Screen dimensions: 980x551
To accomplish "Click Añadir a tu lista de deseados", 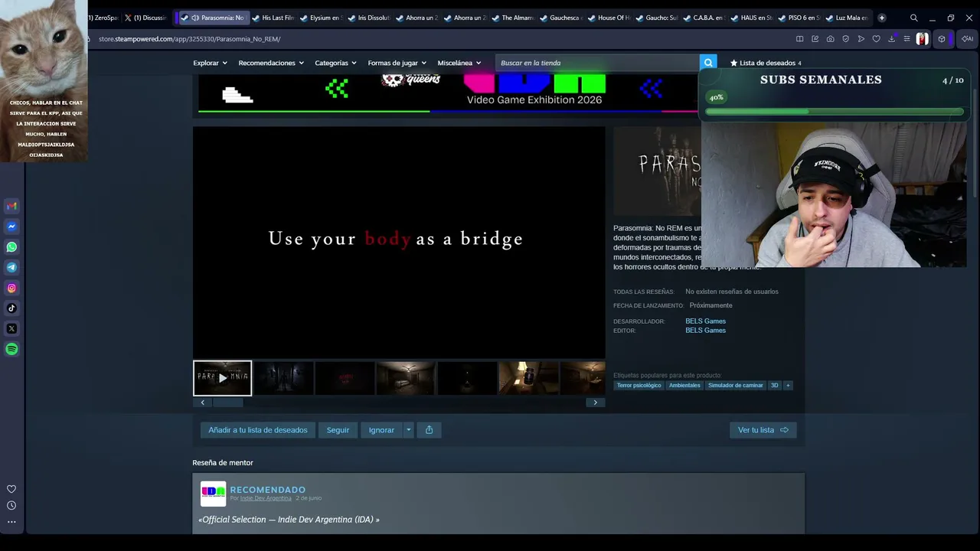I will [x=258, y=430].
